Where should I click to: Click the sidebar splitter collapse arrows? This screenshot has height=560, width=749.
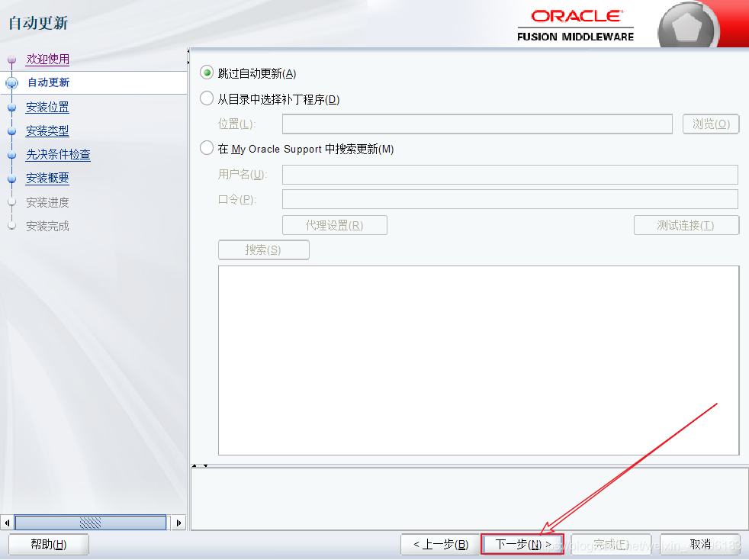point(188,56)
